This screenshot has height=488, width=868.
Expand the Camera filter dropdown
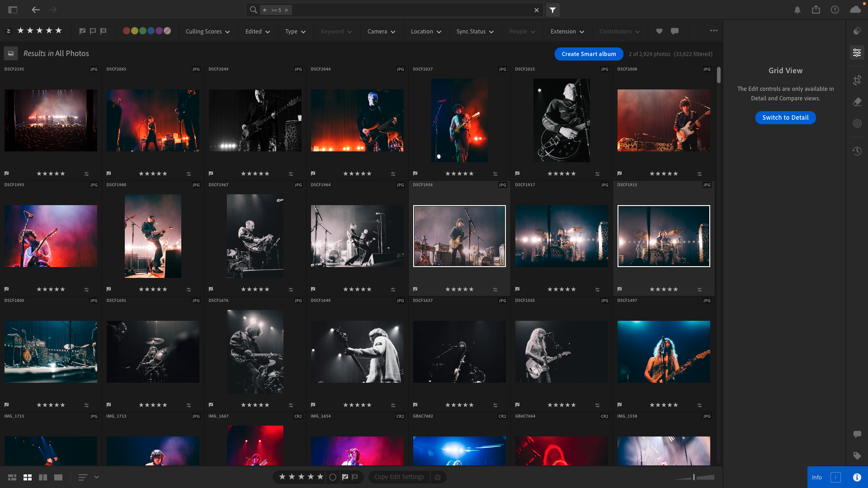pos(381,32)
